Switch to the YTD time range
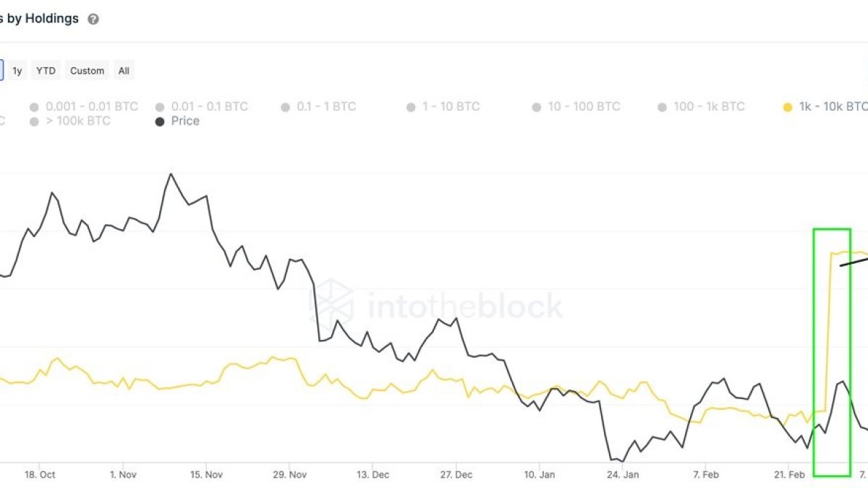The width and height of the screenshot is (868, 488). point(46,71)
